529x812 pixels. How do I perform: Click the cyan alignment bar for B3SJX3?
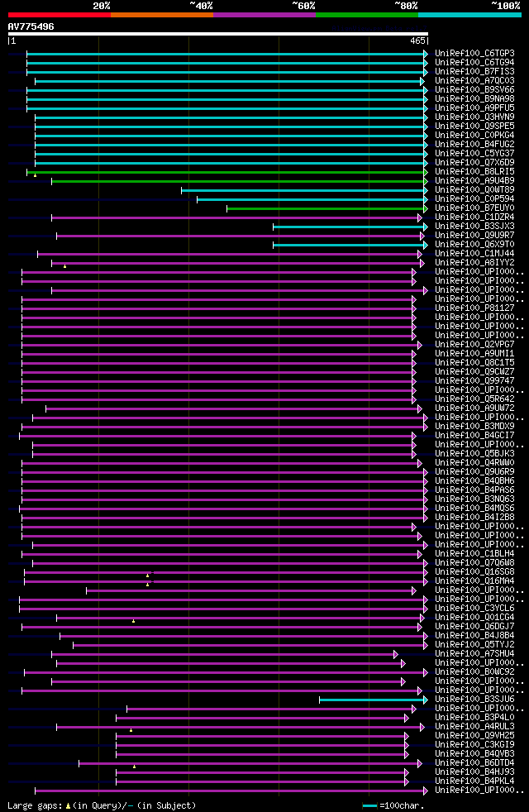[351, 227]
